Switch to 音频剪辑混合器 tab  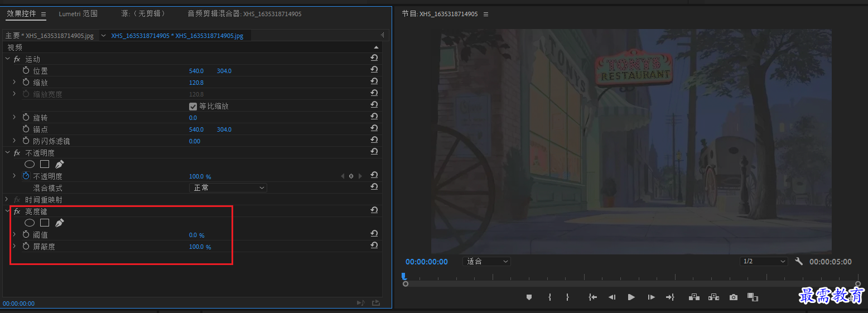click(x=244, y=14)
